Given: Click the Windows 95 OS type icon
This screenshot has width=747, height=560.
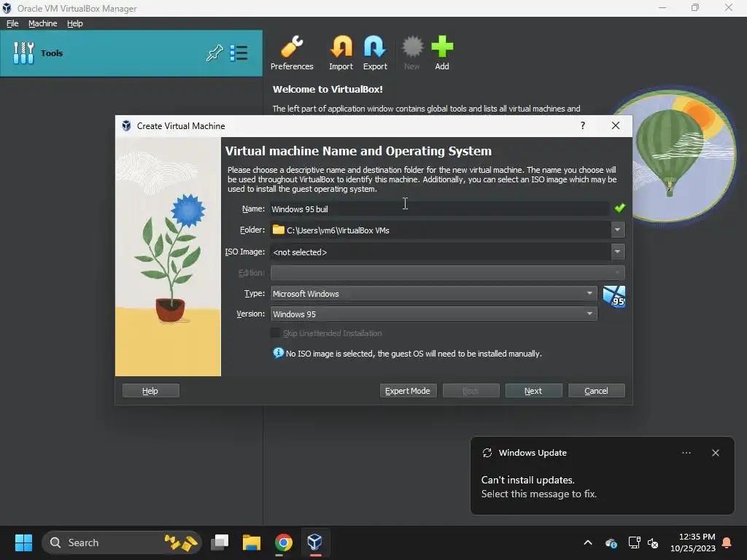Looking at the screenshot, I should click(614, 297).
